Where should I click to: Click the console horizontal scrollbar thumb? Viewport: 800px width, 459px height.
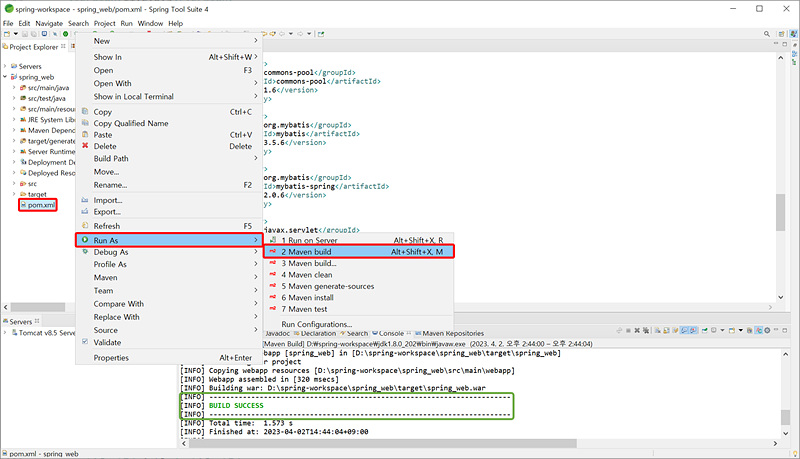[383, 444]
